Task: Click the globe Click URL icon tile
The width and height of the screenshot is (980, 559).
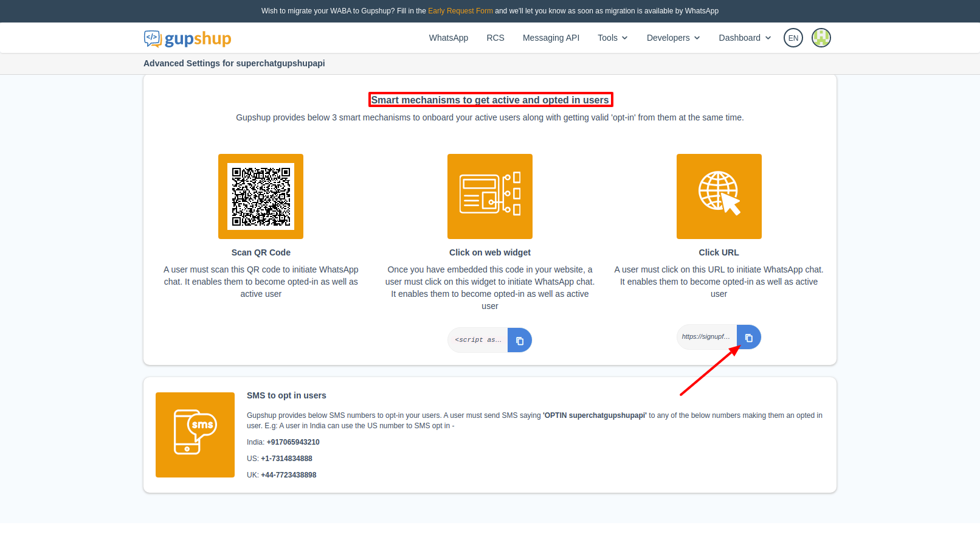Action: [x=719, y=196]
